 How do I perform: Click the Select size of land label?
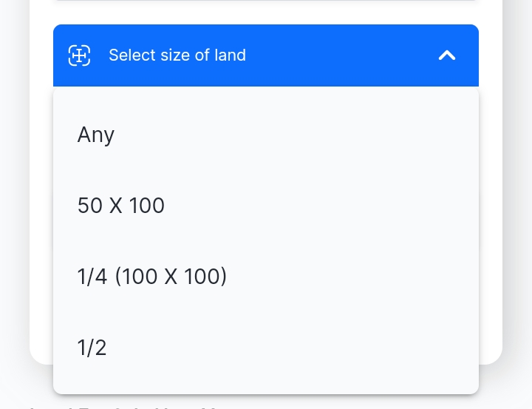pyautogui.click(x=177, y=55)
